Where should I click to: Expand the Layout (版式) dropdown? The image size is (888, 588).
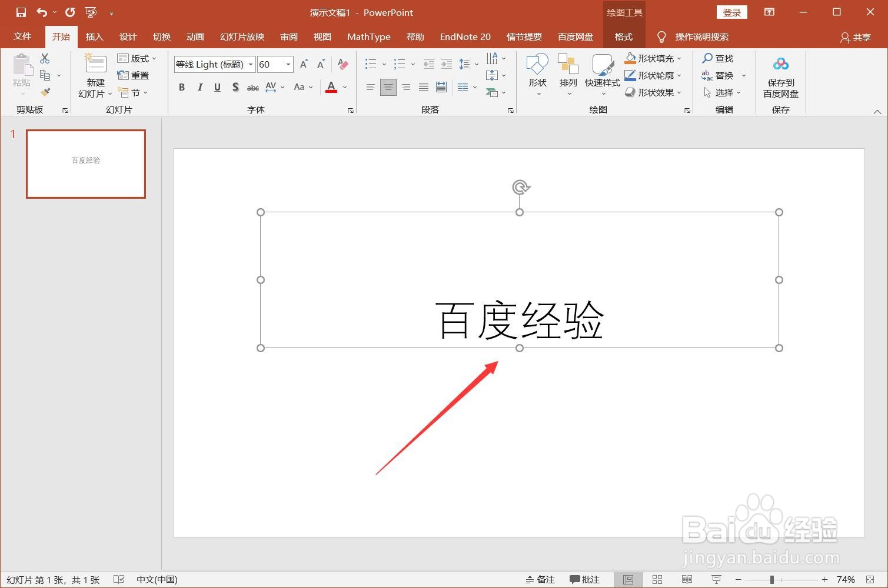(x=138, y=58)
